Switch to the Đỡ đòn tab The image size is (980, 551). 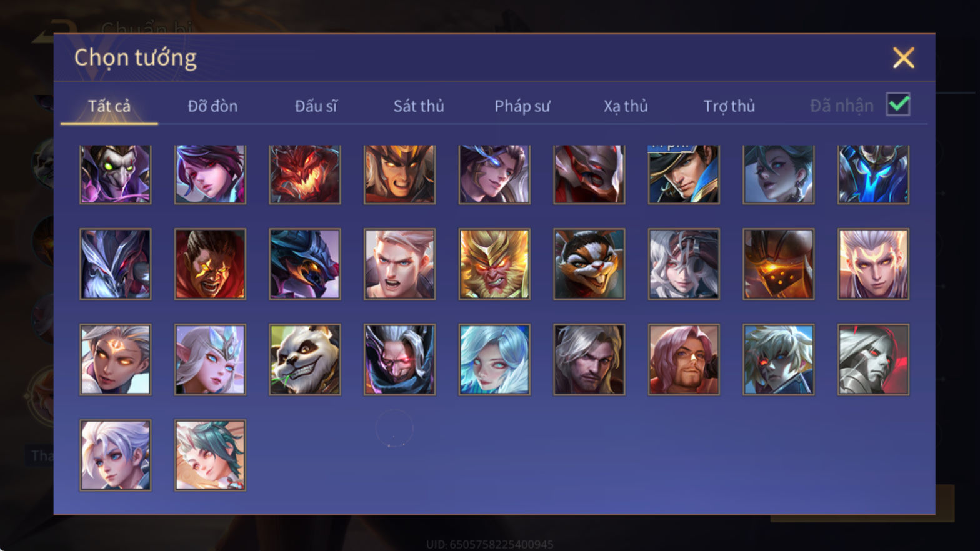(x=212, y=106)
